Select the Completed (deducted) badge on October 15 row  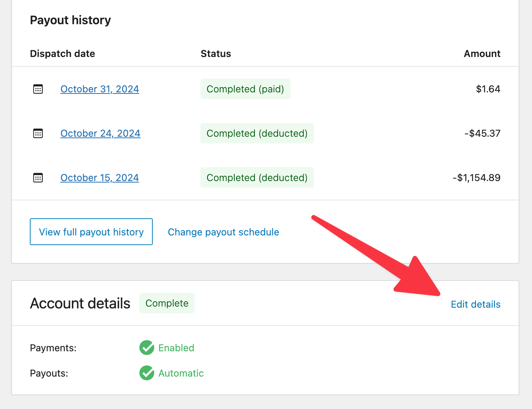[257, 177]
